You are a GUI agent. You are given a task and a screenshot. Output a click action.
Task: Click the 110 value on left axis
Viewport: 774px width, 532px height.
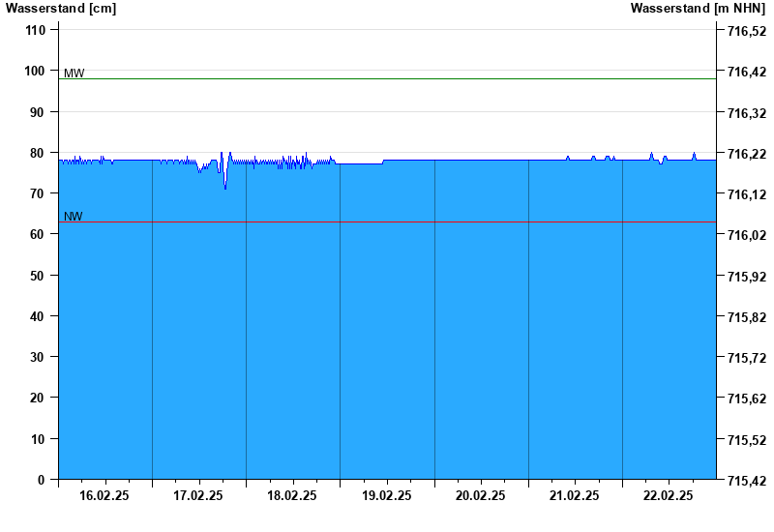pyautogui.click(x=35, y=30)
